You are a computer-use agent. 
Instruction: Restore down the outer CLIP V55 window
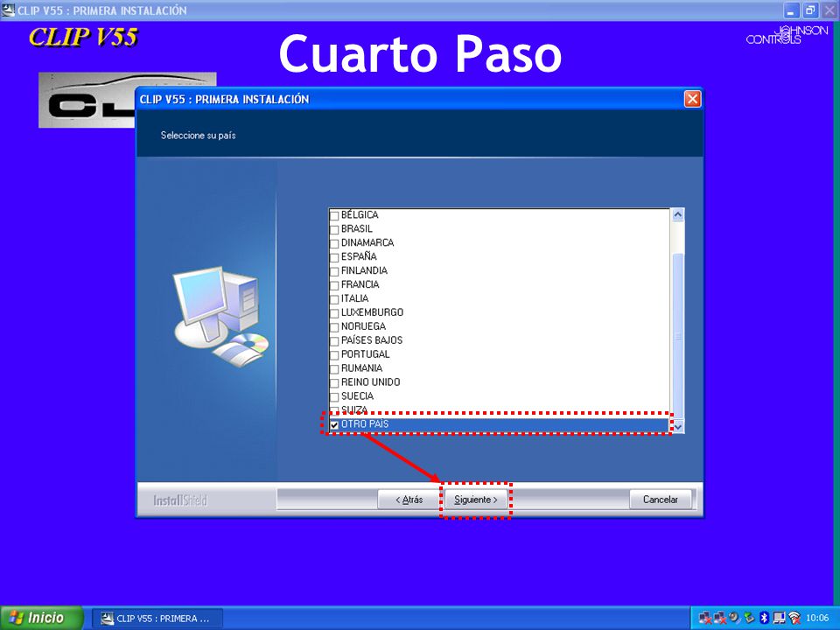click(810, 10)
